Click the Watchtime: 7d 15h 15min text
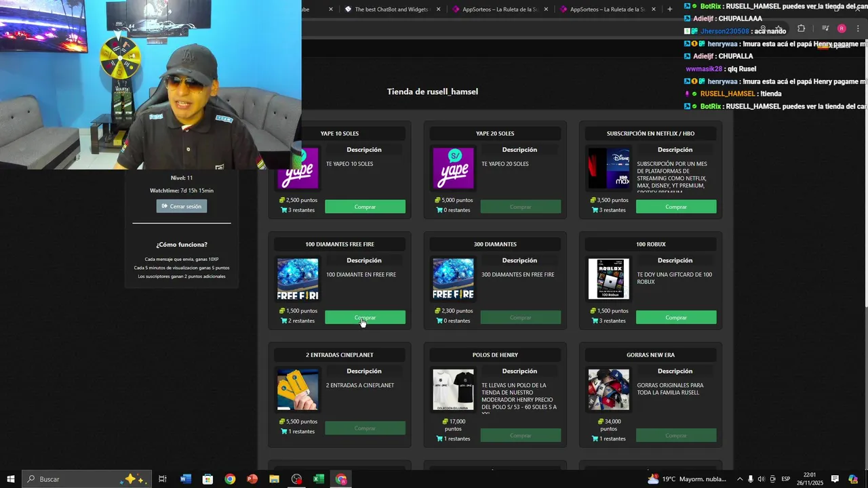The image size is (868, 488). tap(181, 190)
